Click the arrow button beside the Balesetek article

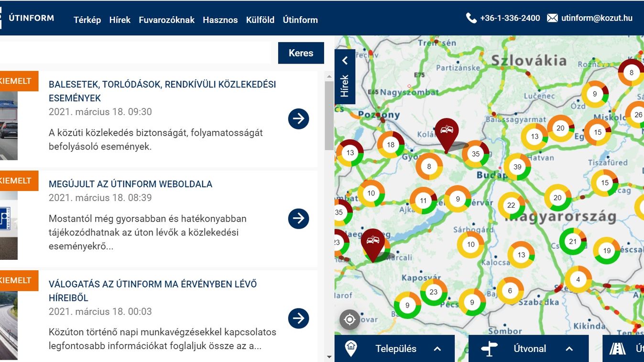click(298, 119)
